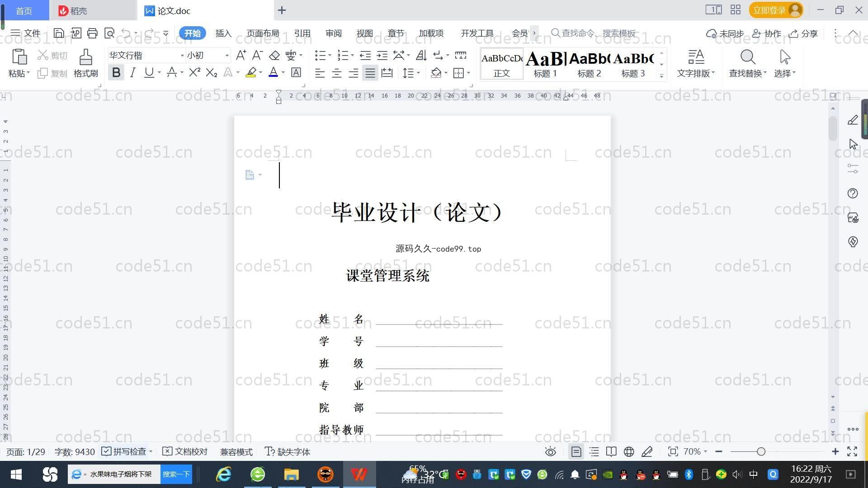Screen dimensions: 868x488
Task: Open the font size dropdown 小初
Action: point(227,56)
